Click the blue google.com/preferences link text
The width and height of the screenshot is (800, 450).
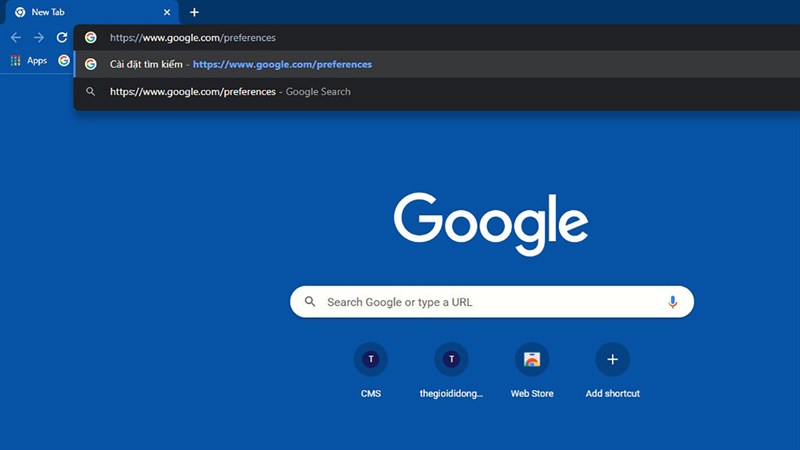click(x=282, y=64)
